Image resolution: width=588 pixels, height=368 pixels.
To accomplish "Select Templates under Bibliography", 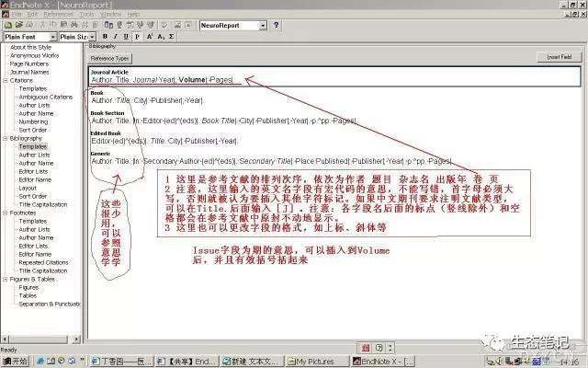I will 33,146.
